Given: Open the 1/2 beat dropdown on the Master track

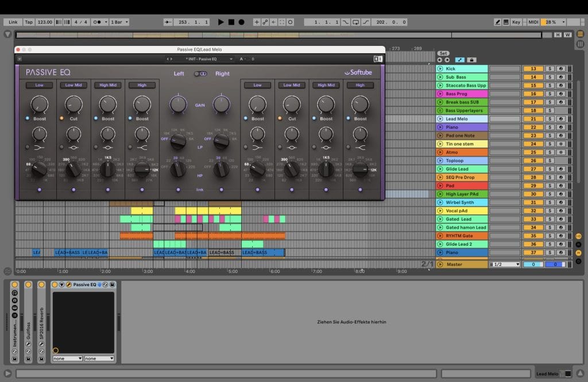Looking at the screenshot, I should pyautogui.click(x=504, y=264).
